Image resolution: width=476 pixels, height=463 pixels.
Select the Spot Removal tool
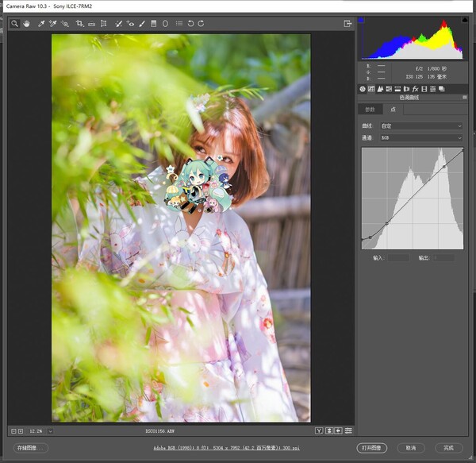pyautogui.click(x=119, y=24)
